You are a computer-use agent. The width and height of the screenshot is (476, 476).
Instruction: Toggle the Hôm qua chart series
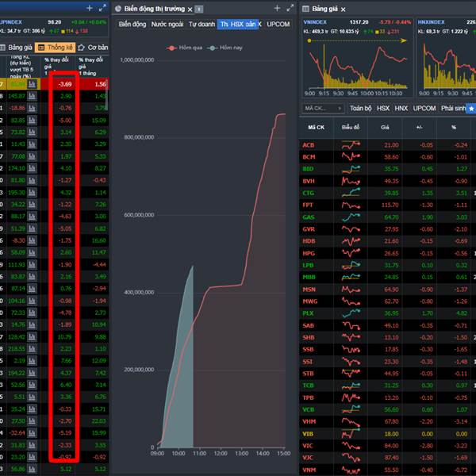(x=184, y=48)
